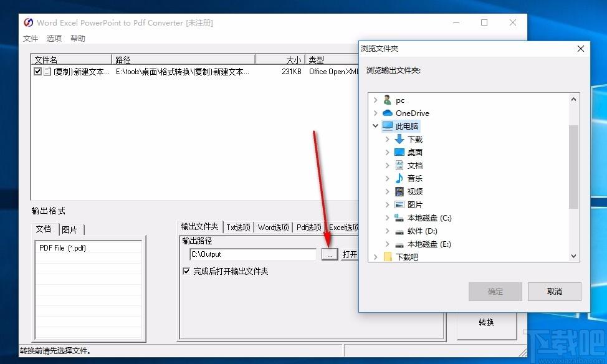Click the C:\Output path input field
The image size is (607, 364).
(x=253, y=254)
